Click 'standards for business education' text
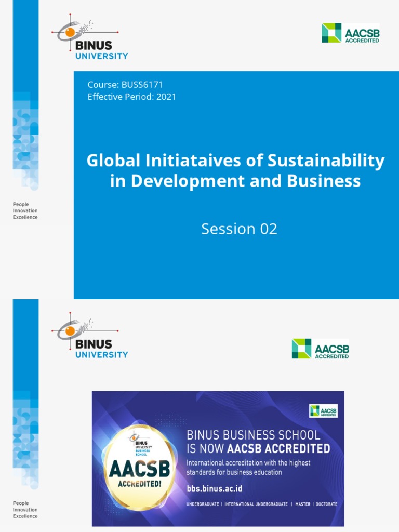This screenshot has height=532, width=399. pos(234,472)
